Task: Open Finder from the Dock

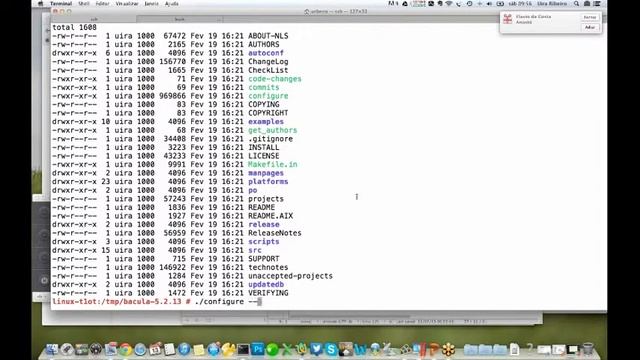Action: [x=51, y=349]
